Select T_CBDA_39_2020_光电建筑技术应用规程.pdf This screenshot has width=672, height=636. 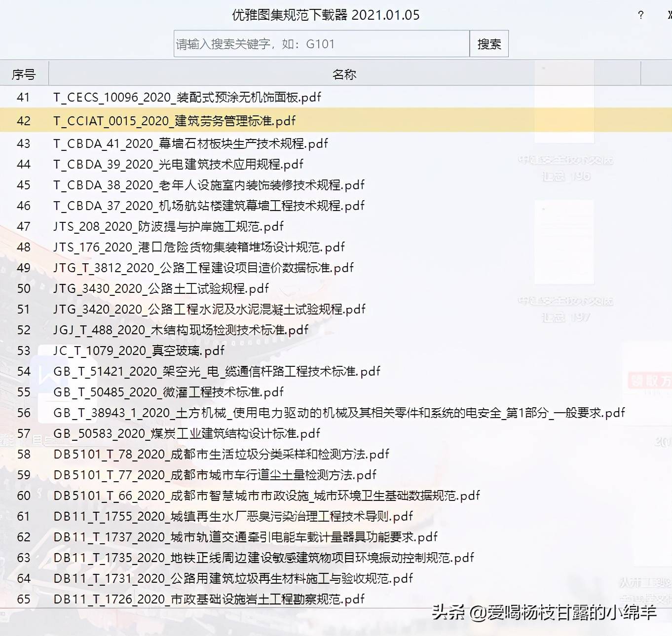tap(178, 164)
